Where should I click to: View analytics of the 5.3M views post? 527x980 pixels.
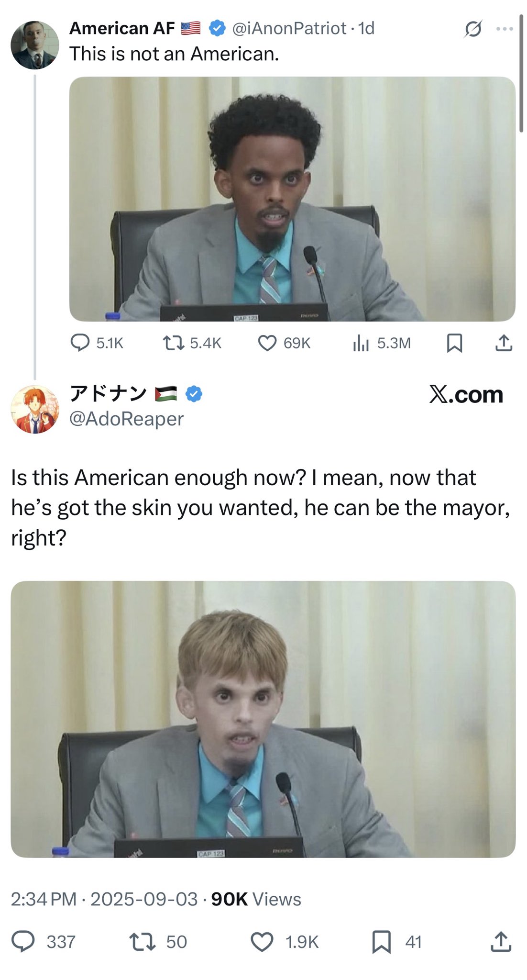pos(361,343)
